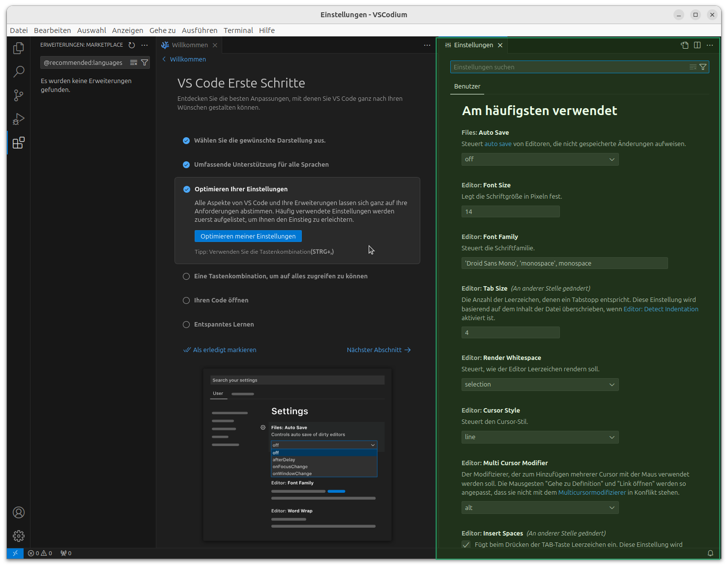Image resolution: width=728 pixels, height=567 pixels.
Task: Click the Accounts icon in activity bar
Action: [19, 512]
